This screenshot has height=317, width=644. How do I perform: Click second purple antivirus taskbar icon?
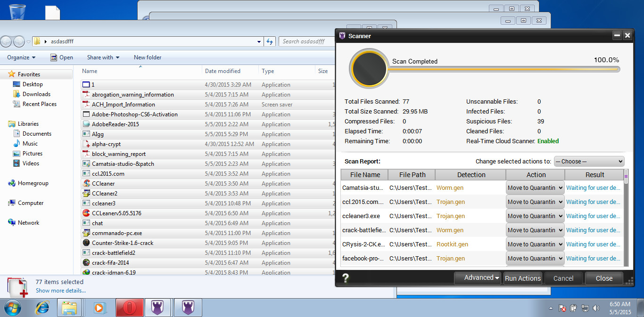point(188,308)
